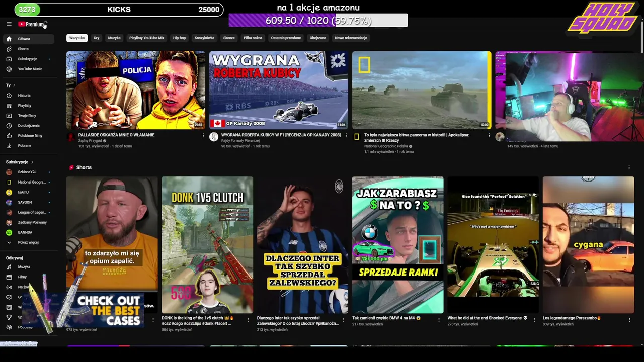Open options for DONK short
Viewport: 644px width, 362px height.
tap(248, 319)
